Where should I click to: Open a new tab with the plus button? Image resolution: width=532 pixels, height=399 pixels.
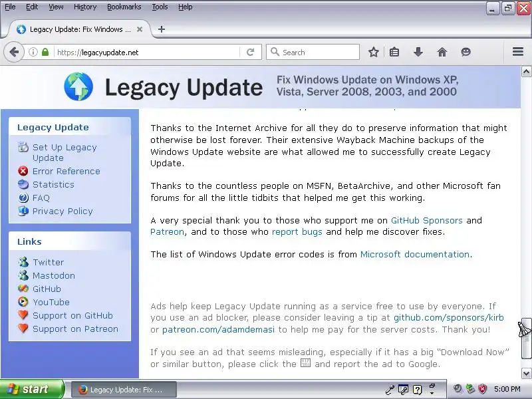pyautogui.click(x=162, y=29)
